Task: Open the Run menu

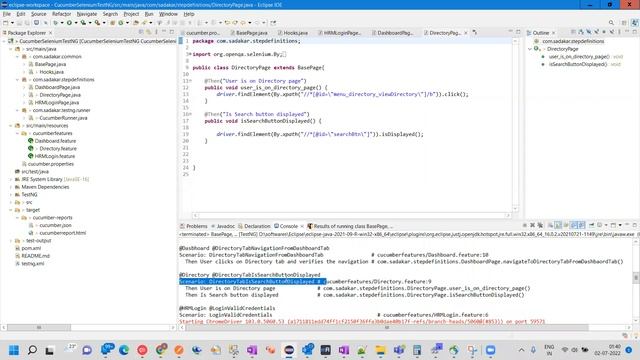Action: click(149, 14)
